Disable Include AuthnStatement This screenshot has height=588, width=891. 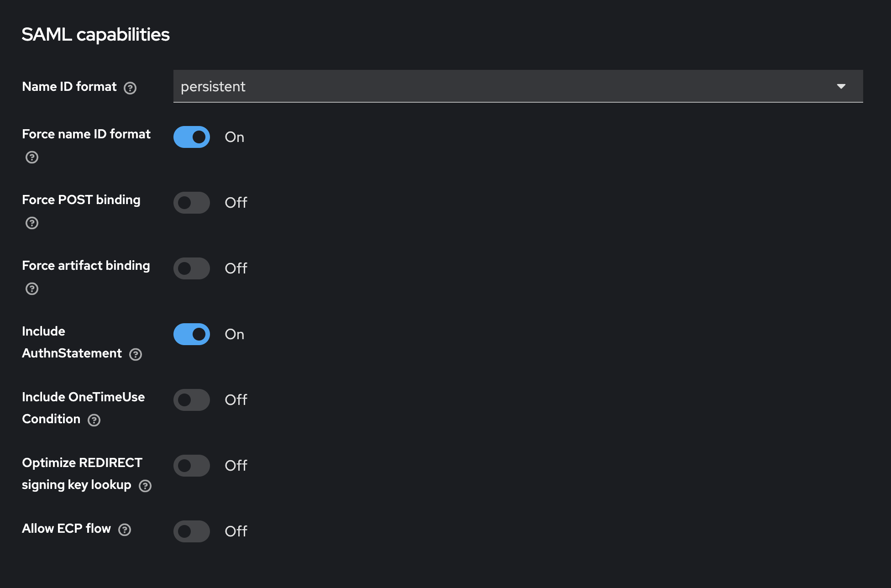tap(191, 334)
